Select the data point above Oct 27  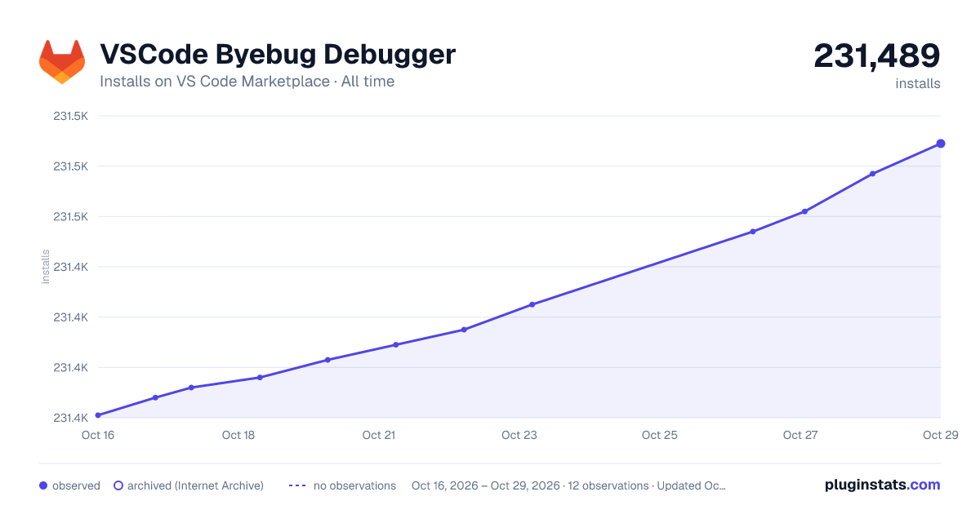804,211
